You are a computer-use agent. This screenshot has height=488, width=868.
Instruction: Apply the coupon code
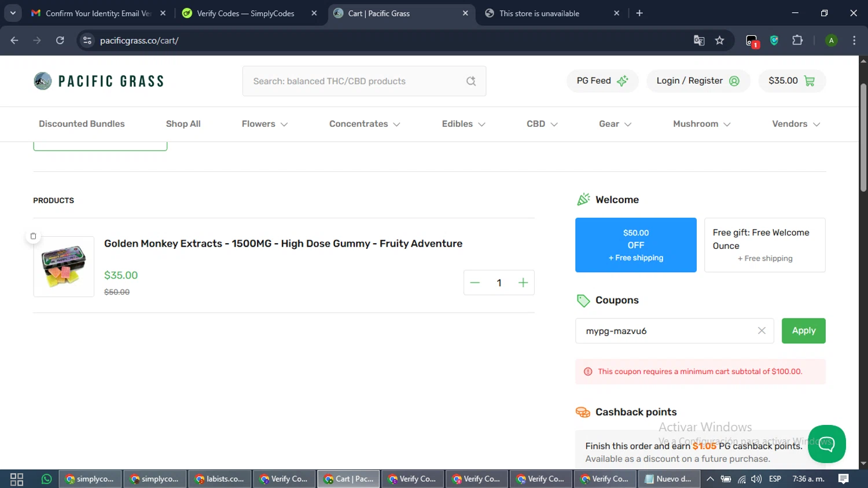(804, 331)
